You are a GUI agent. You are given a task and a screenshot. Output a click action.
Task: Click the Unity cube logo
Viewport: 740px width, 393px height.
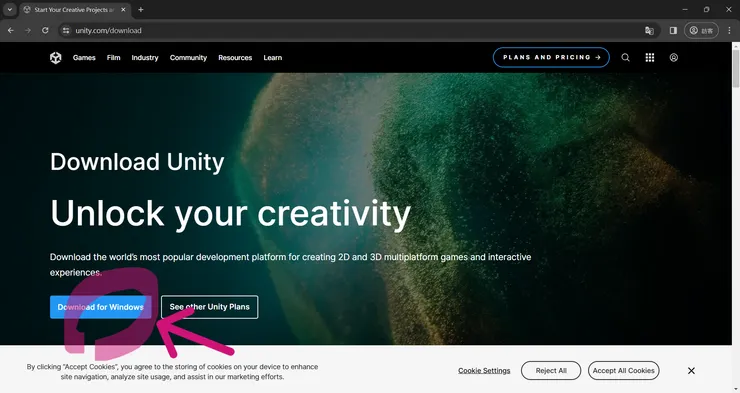click(x=56, y=58)
